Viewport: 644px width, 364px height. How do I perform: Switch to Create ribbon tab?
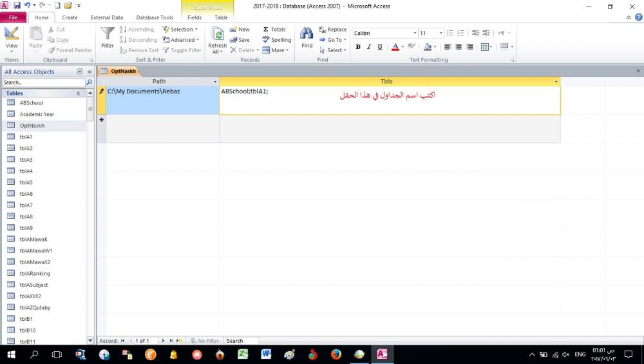point(70,17)
